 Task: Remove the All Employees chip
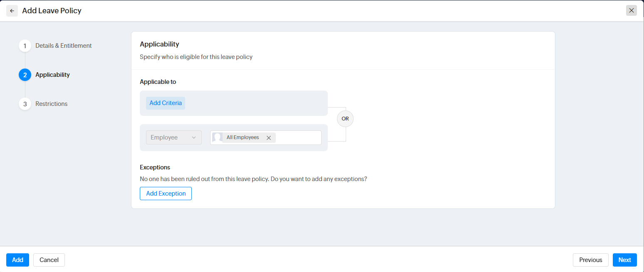click(x=269, y=138)
